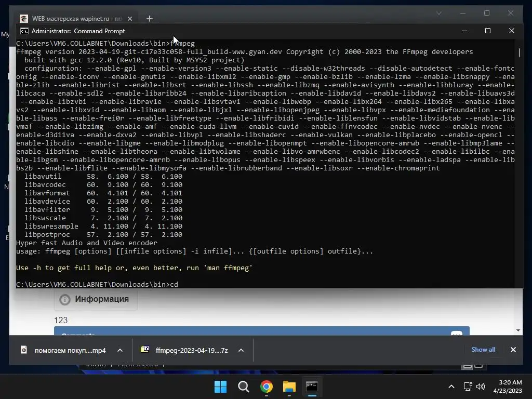The height and width of the screenshot is (399, 532).
Task: Click the wapinet.ru tab favicon
Action: tap(24, 19)
